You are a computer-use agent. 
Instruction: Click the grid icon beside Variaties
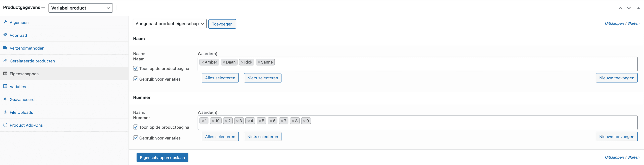pyautogui.click(x=5, y=86)
